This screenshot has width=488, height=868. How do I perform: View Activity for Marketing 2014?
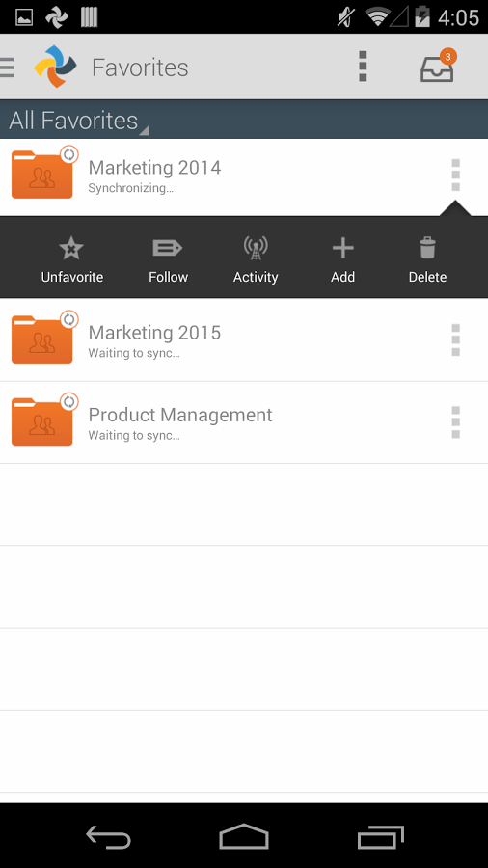[256, 259]
